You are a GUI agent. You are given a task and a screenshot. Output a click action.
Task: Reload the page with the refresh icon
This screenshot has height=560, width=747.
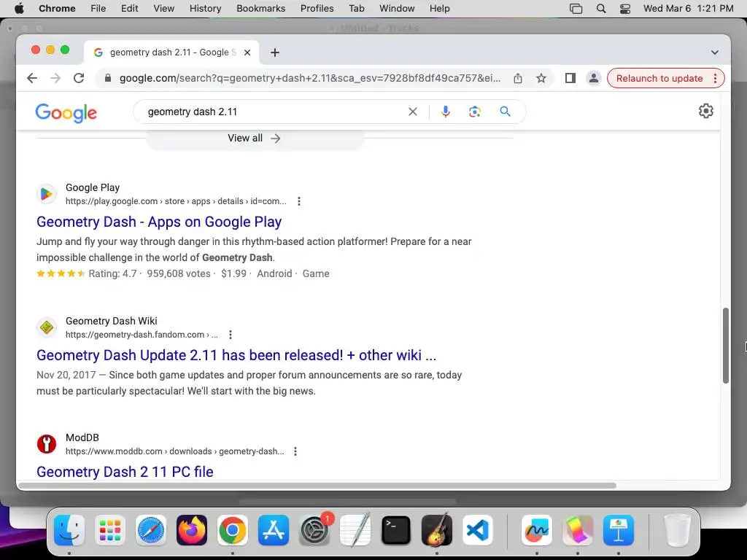(x=79, y=78)
